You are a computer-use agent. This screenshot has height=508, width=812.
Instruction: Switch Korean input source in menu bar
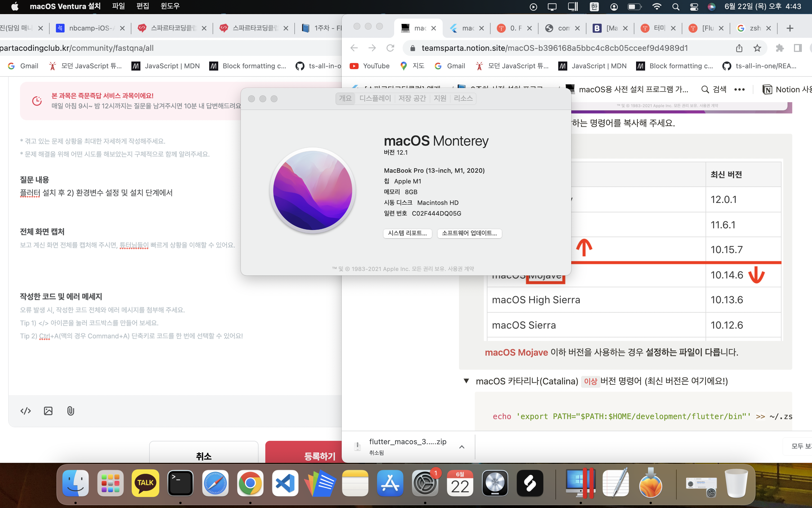[x=594, y=7]
